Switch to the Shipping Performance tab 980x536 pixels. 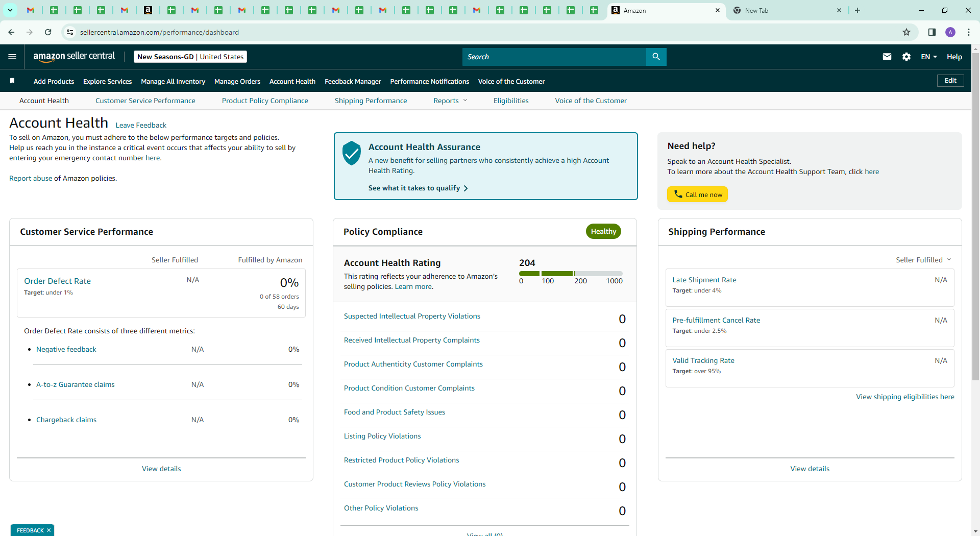[x=371, y=101]
